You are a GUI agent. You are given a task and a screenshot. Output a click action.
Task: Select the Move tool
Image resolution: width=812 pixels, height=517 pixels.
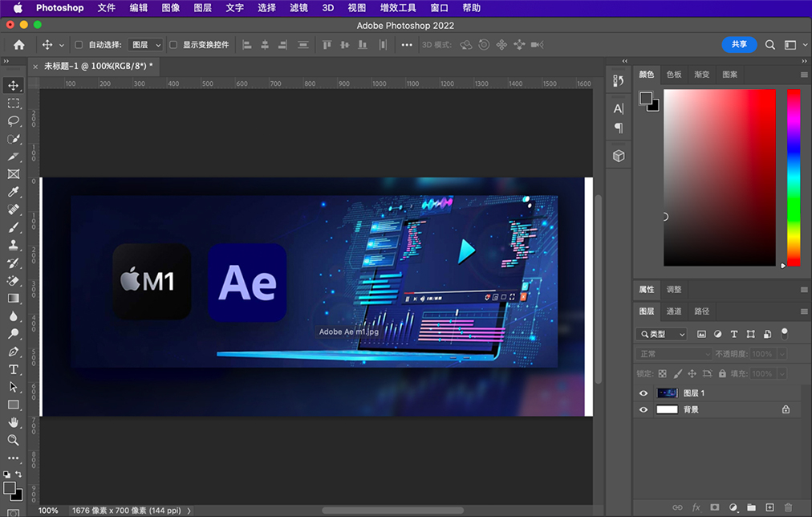pyautogui.click(x=14, y=85)
